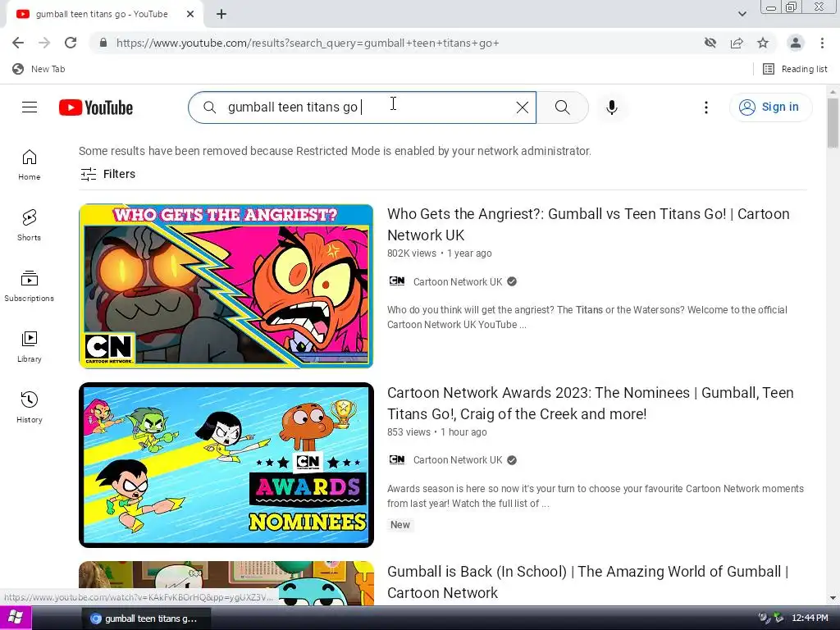The width and height of the screenshot is (840, 630).
Task: Open the Reading list panel
Action: (795, 69)
